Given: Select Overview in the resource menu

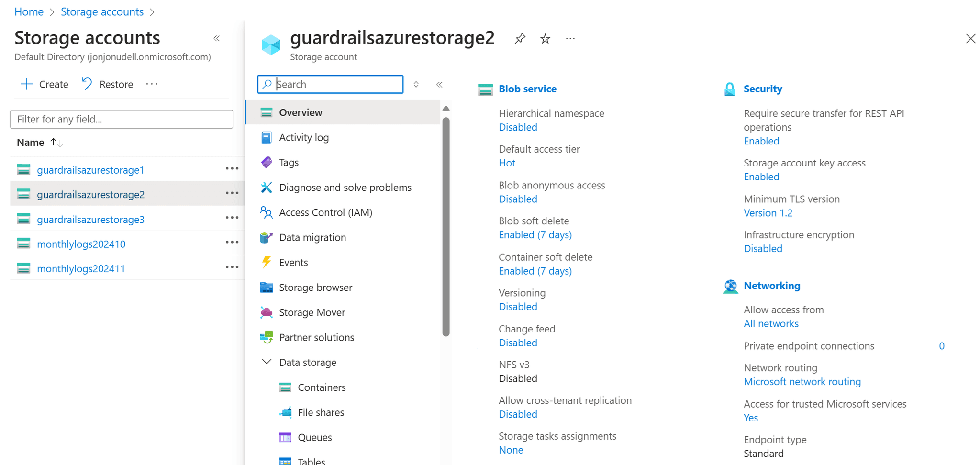Looking at the screenshot, I should pyautogui.click(x=301, y=112).
